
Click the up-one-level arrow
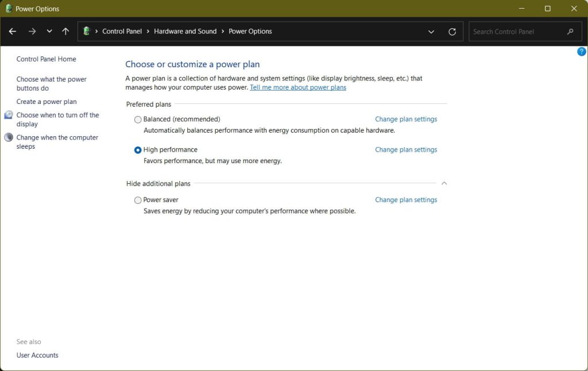pyautogui.click(x=65, y=31)
